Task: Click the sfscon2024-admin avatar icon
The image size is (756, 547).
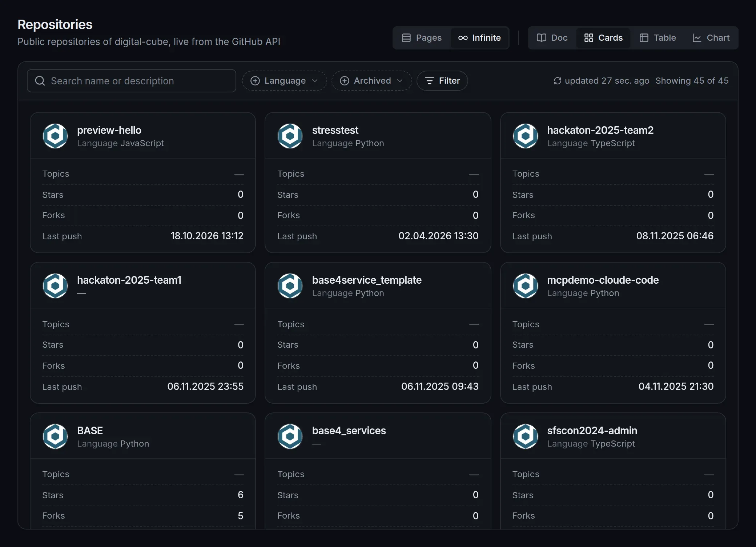Action: (x=525, y=436)
